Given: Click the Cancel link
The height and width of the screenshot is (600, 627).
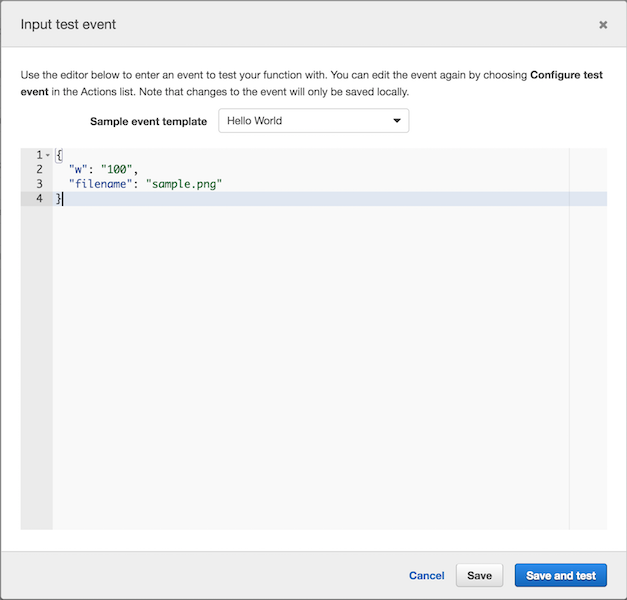Looking at the screenshot, I should tap(426, 575).
